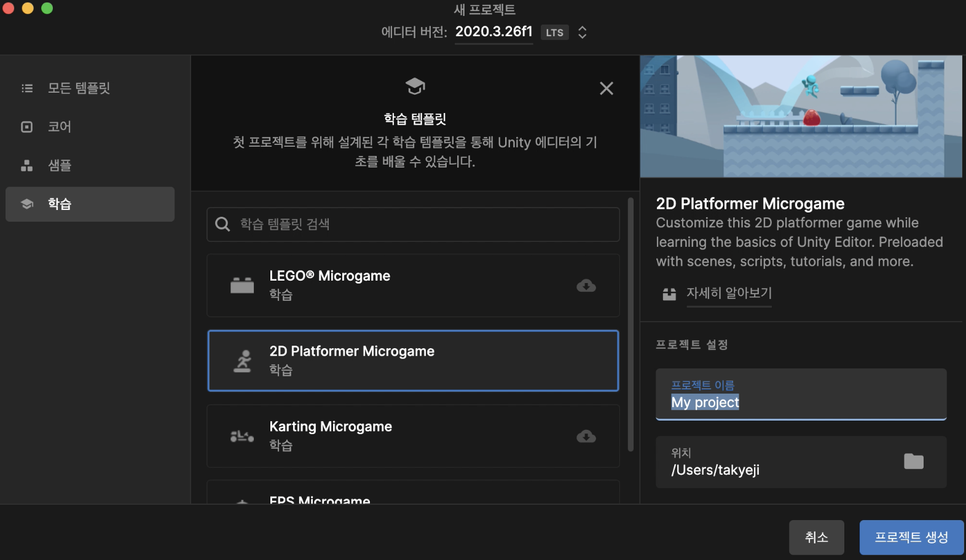Click the editor version 2020.3.26f1
Screen dimensions: 966x560
click(x=494, y=32)
